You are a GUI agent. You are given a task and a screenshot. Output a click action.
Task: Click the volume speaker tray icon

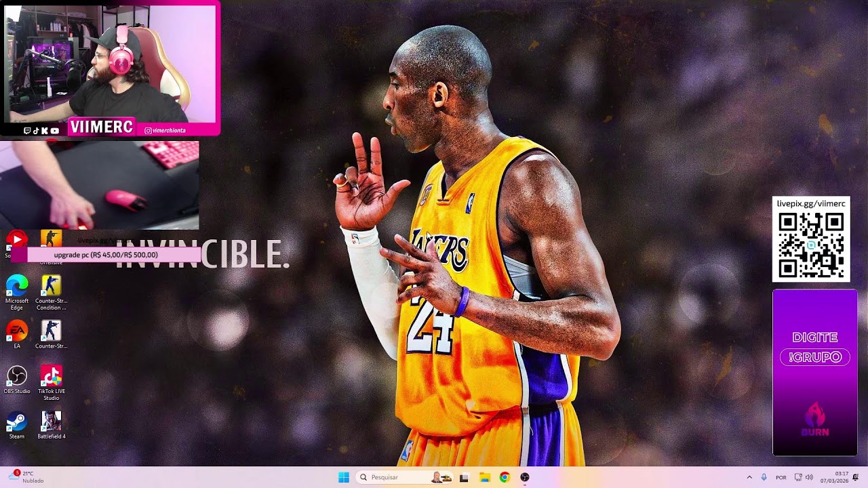pyautogui.click(x=809, y=477)
